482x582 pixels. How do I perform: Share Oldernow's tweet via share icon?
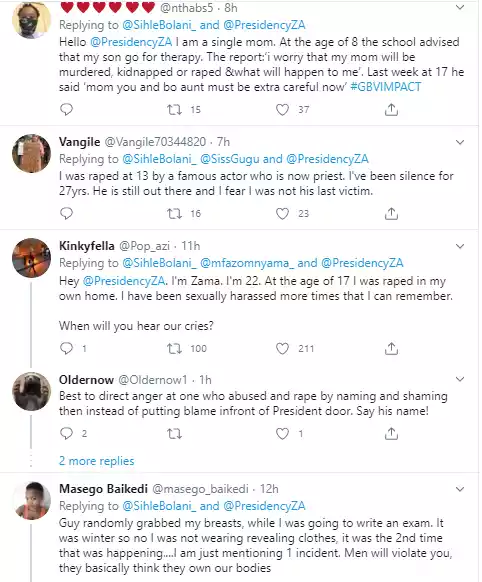[x=391, y=433]
